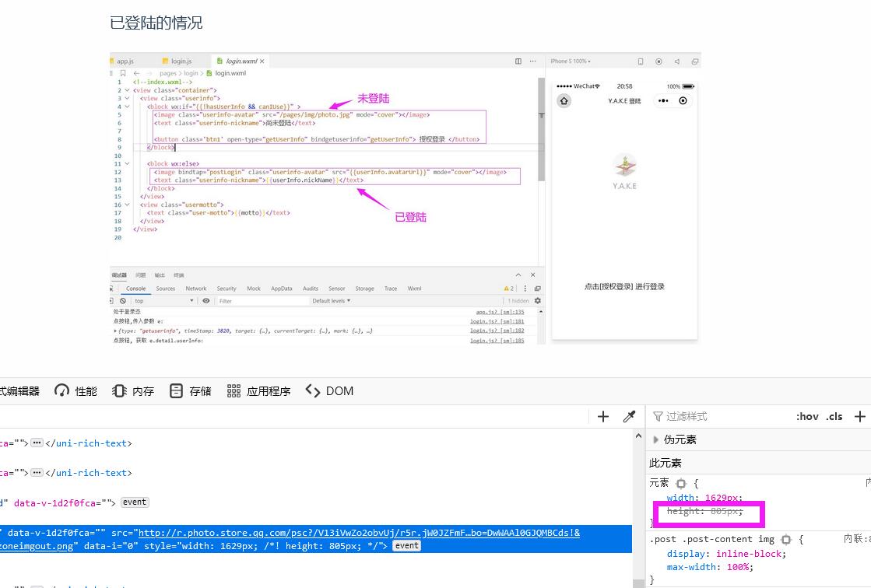Open the capsule ••• menu in the simulator
This screenshot has width=871, height=588.
[662, 100]
